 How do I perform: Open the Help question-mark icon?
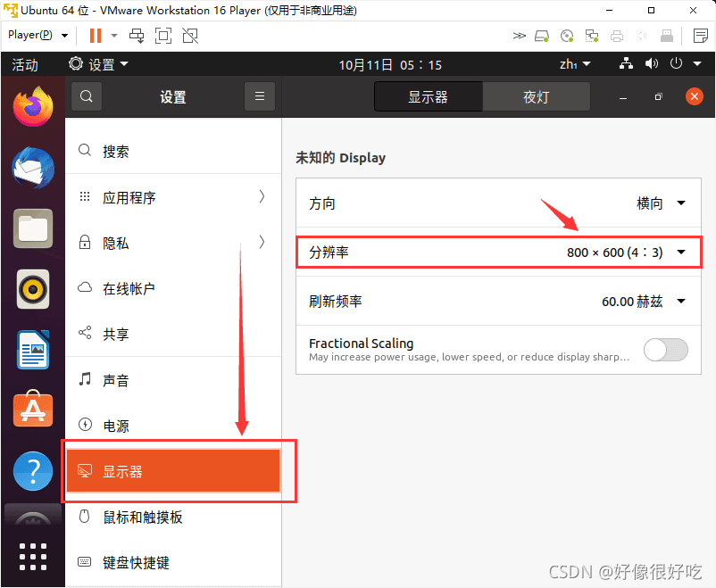click(x=33, y=471)
